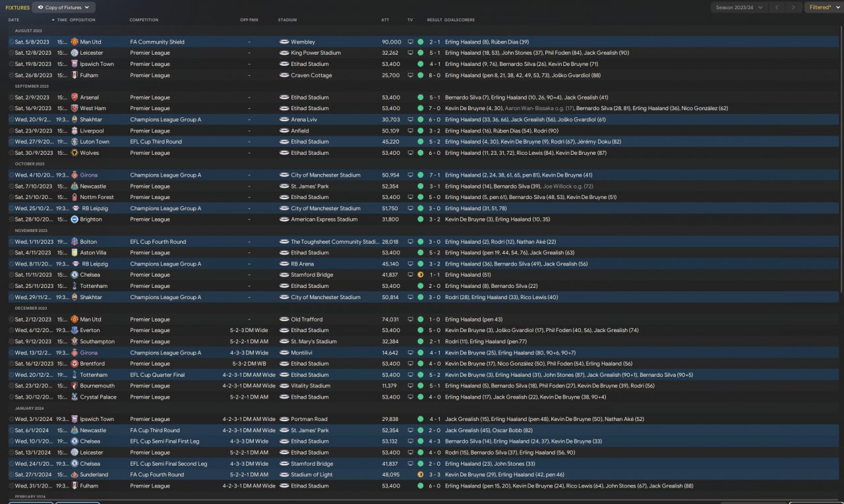Tick the check circle on the Southampton row
This screenshot has height=504, width=844.
(11, 342)
